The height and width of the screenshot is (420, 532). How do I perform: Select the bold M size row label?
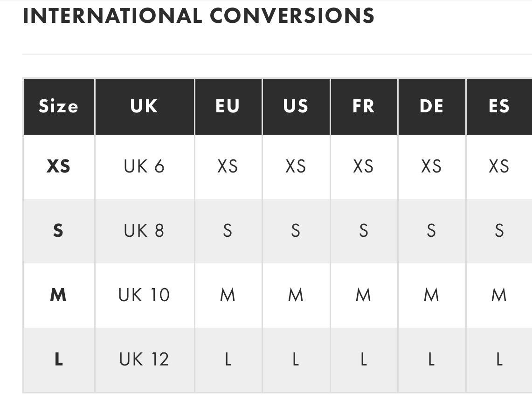click(58, 295)
